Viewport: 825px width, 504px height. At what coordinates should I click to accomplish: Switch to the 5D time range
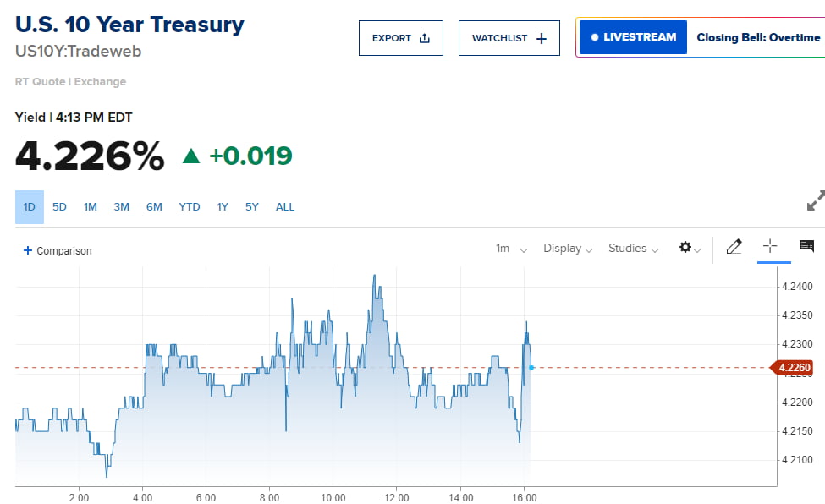[59, 207]
